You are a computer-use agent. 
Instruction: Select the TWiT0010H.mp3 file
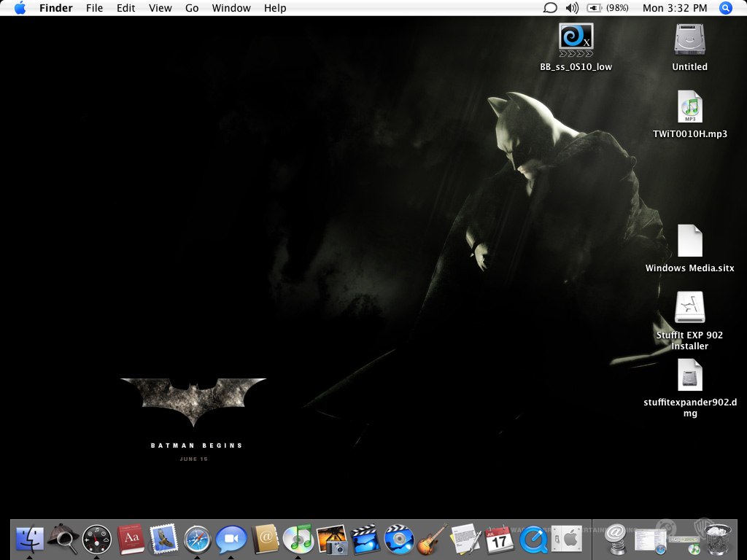(x=690, y=114)
